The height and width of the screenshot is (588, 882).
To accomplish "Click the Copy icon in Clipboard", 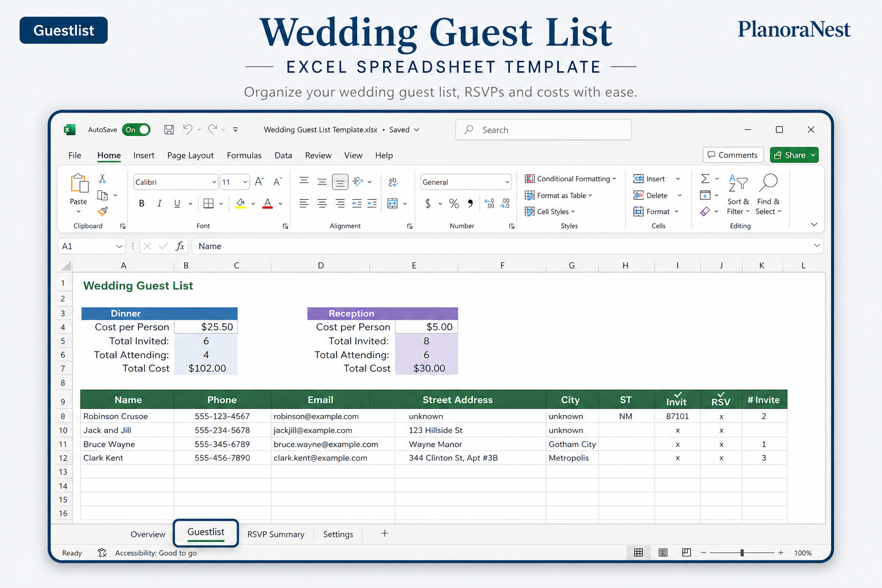I will coord(103,195).
